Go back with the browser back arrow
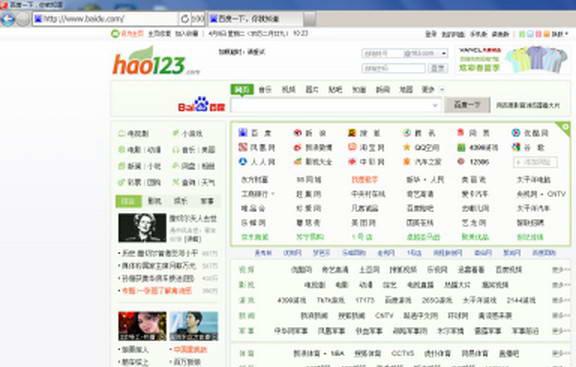 click(x=7, y=19)
